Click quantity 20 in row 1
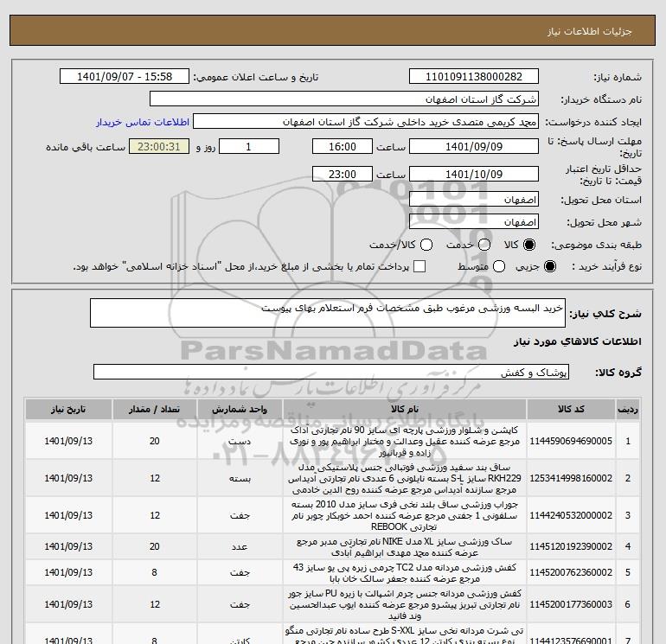 click(x=155, y=442)
